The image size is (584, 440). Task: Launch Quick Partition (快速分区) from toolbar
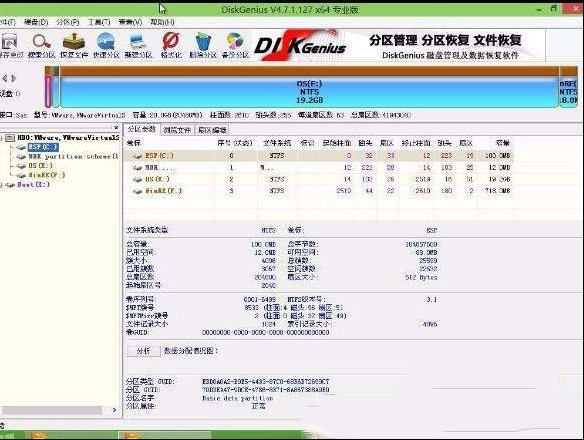(106, 45)
